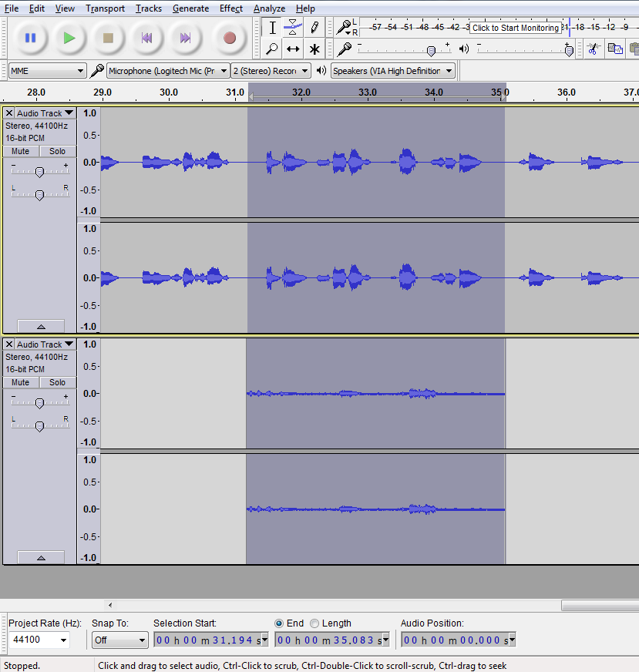639x672 pixels.
Task: Click to Start Monitoring on the meter
Action: (x=516, y=28)
